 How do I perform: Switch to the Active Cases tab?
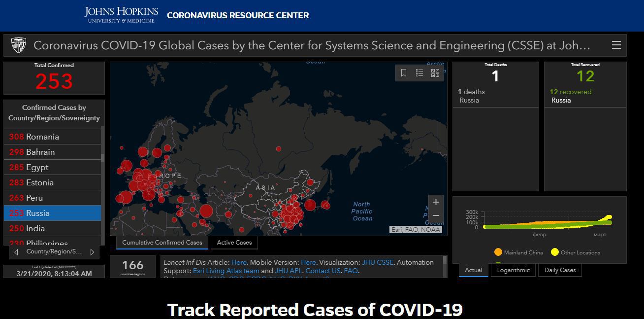[234, 243]
